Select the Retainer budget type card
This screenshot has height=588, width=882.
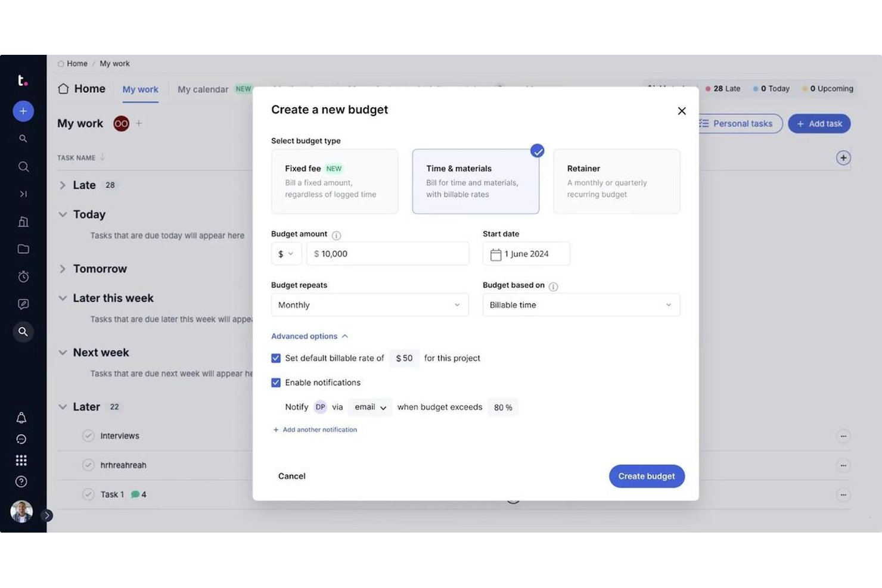point(617,181)
